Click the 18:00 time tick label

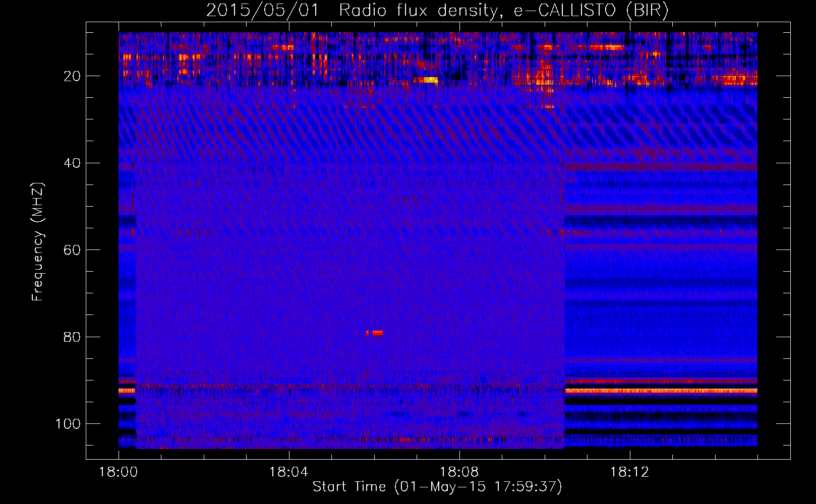119,472
